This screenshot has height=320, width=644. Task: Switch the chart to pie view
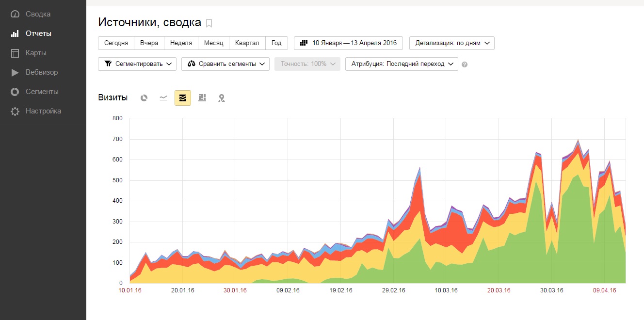[x=144, y=98]
